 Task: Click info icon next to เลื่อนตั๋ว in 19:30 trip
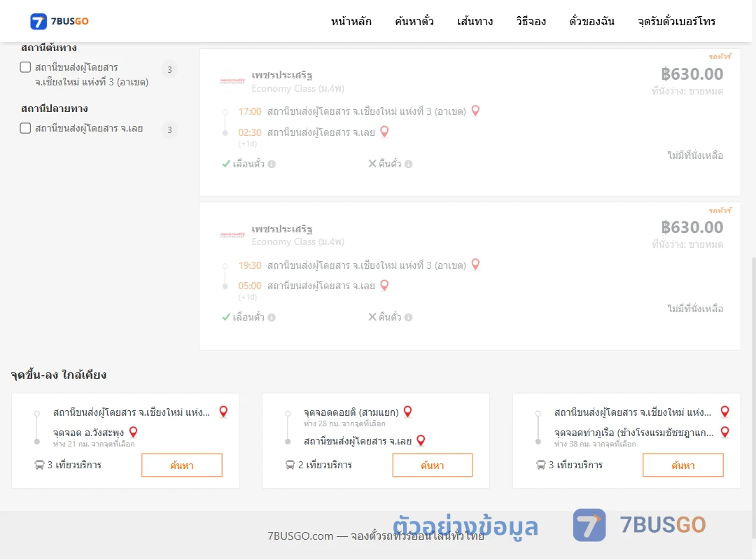(272, 317)
